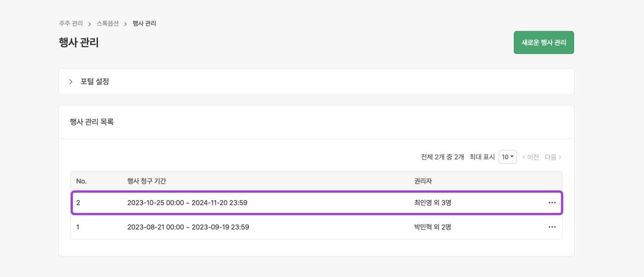Select the 2023-10-25 to 2024-11-20 period row

click(x=187, y=203)
